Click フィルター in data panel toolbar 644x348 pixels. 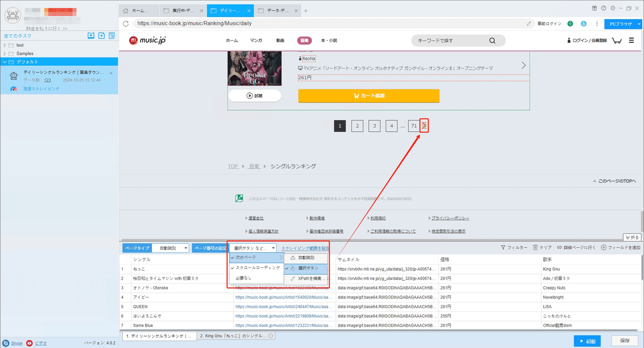pos(514,248)
